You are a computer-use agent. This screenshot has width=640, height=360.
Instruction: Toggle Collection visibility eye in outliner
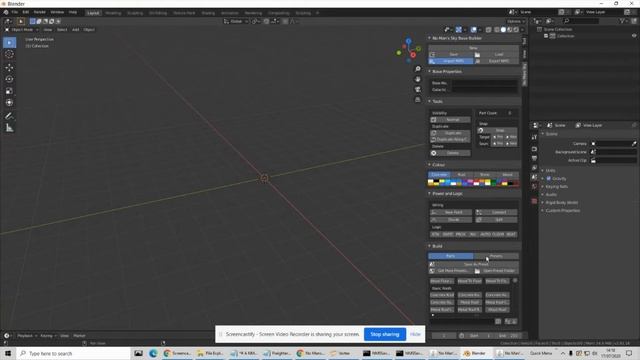634,36
